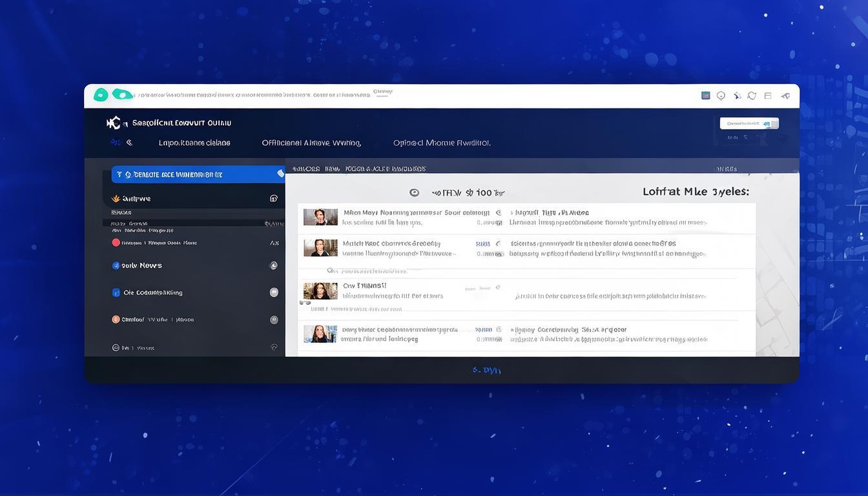Click the red circle icon in the sidebar

click(116, 243)
